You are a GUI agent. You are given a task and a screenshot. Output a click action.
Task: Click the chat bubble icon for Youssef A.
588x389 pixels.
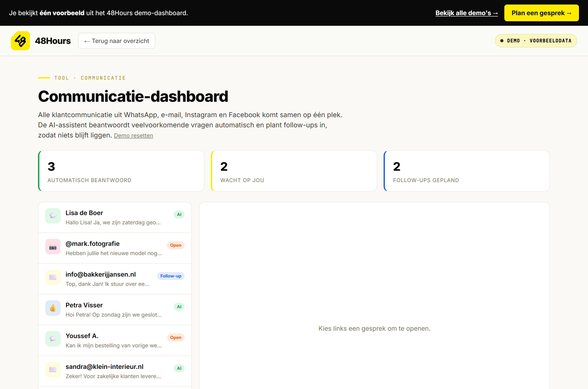(53, 339)
